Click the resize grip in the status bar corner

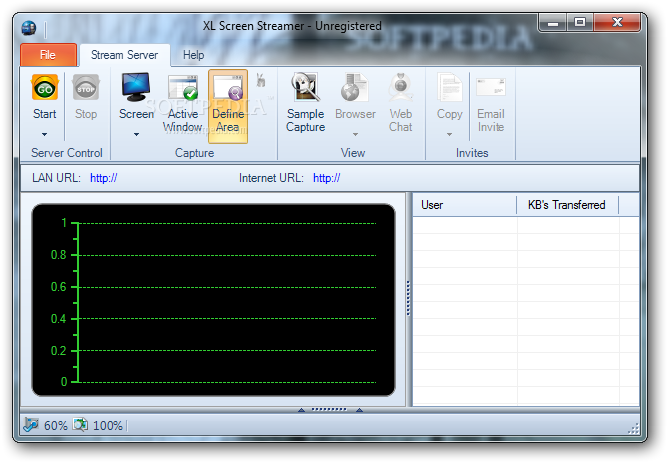tap(634, 429)
